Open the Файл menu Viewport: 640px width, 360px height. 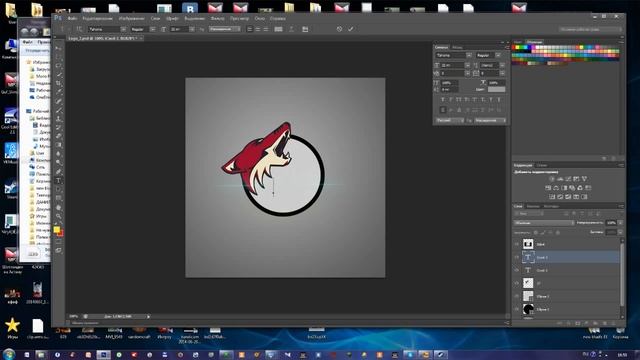[72, 18]
